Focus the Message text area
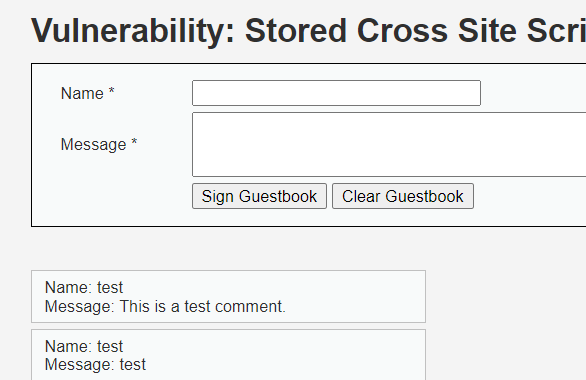Screen dimensions: 586x380 389,144
